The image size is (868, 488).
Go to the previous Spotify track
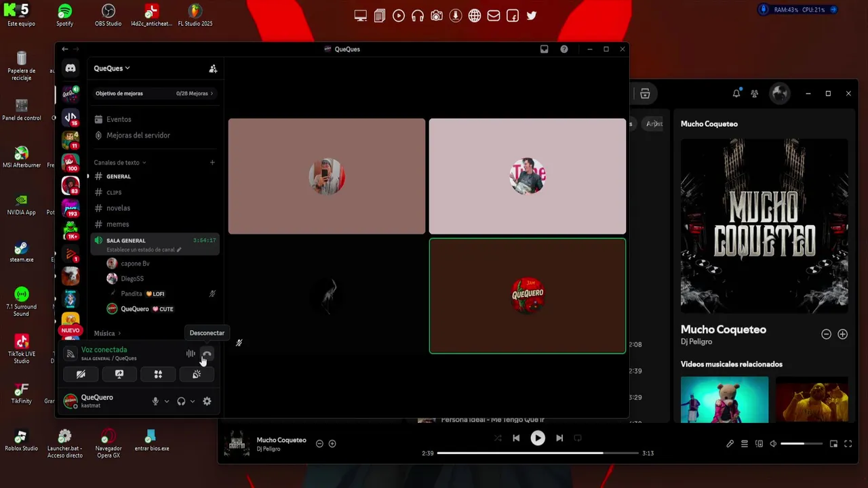coord(516,438)
